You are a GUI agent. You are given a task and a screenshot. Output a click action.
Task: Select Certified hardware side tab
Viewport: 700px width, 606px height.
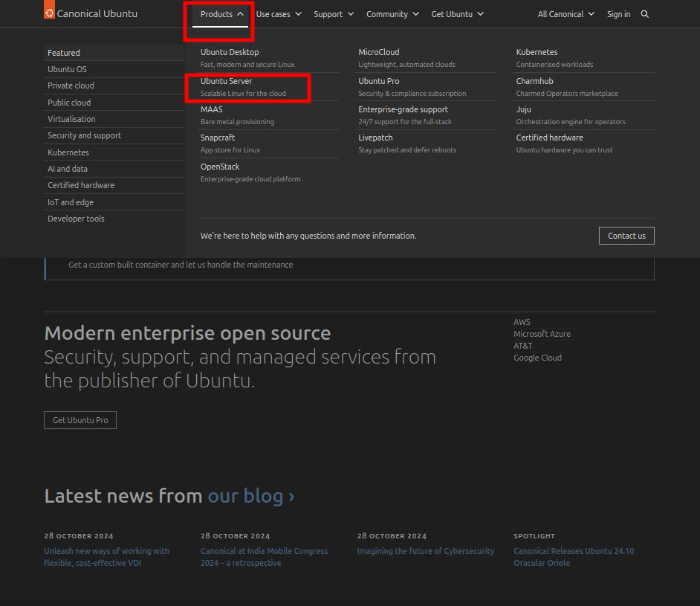click(114, 185)
